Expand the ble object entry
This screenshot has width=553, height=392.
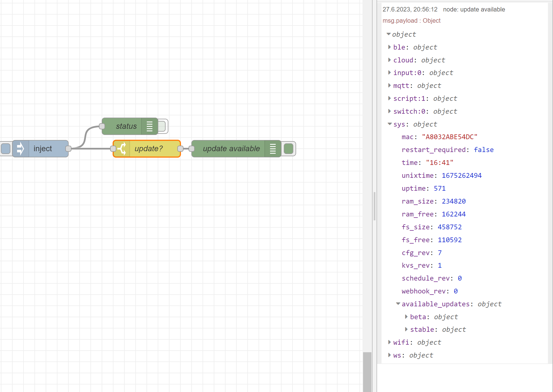pos(389,47)
